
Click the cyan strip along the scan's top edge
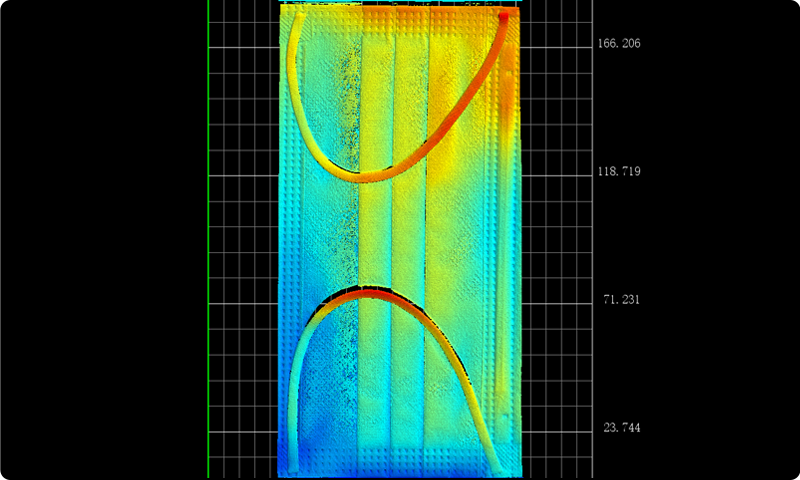tap(400, 3)
